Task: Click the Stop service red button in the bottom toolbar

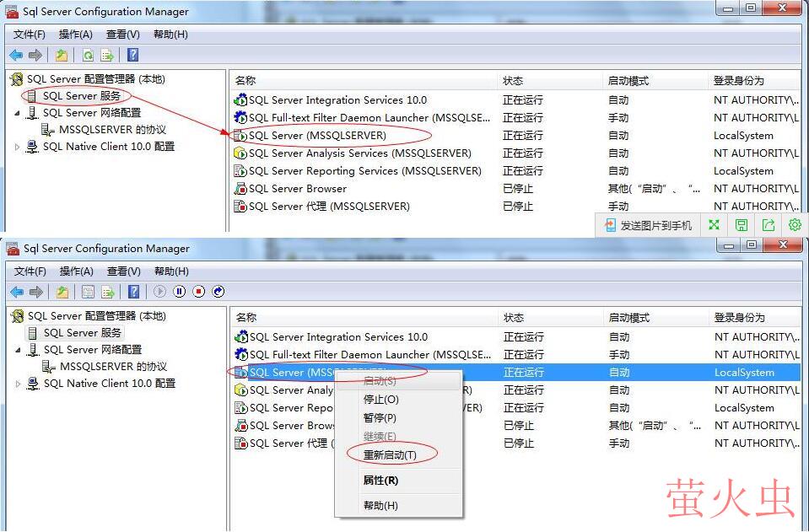Action: [x=198, y=292]
